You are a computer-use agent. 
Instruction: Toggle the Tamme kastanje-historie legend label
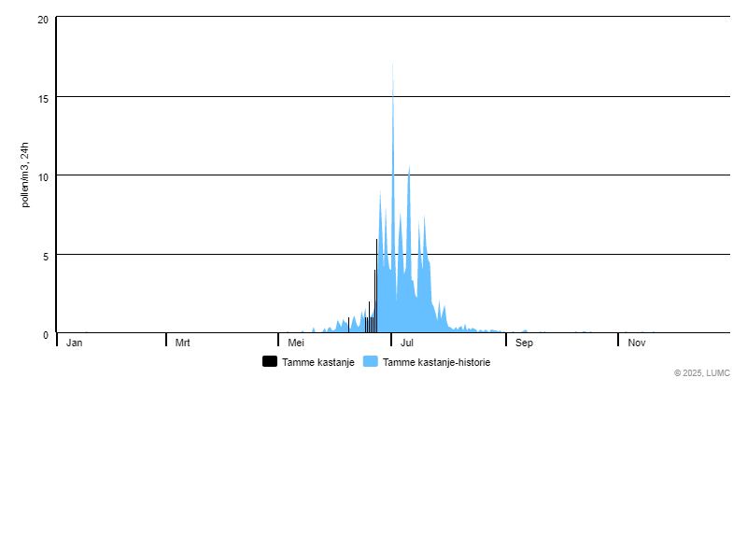point(436,362)
